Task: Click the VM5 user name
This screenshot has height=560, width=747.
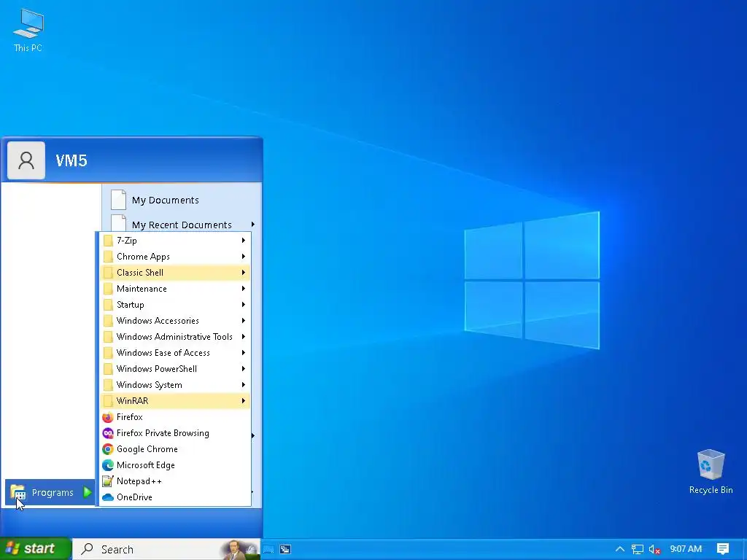Action: pyautogui.click(x=71, y=160)
